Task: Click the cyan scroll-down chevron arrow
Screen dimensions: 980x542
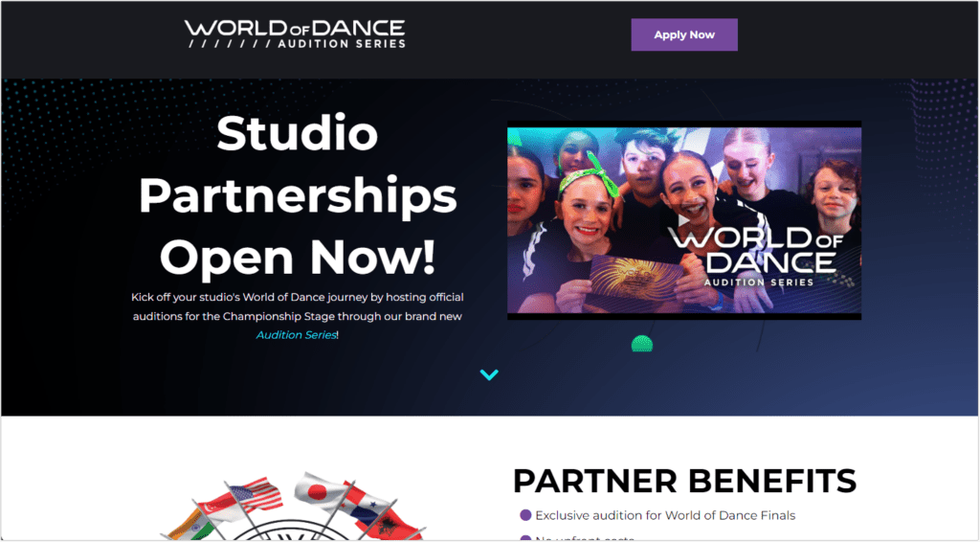Action: pyautogui.click(x=489, y=374)
